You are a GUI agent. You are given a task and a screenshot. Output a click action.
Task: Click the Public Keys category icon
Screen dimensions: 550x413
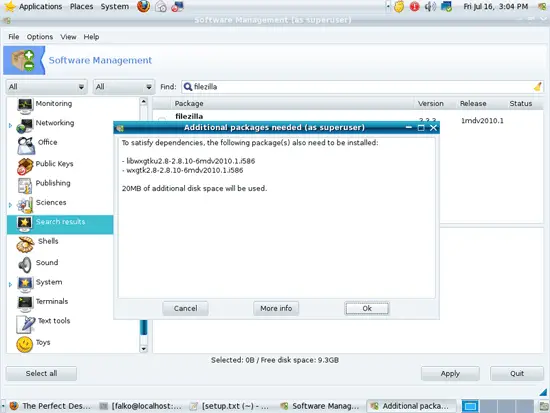(25, 166)
